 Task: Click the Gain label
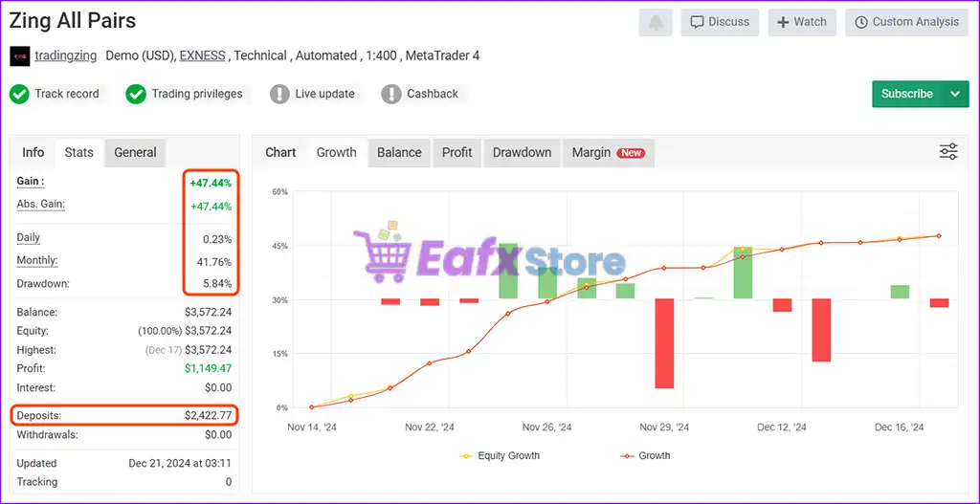(x=31, y=182)
